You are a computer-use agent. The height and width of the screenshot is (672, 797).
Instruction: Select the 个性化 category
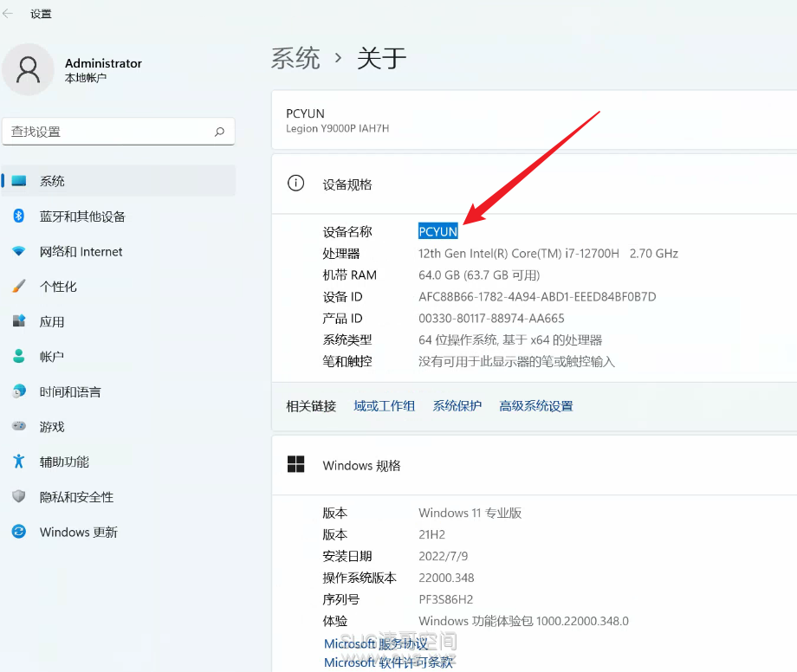pyautogui.click(x=119, y=286)
